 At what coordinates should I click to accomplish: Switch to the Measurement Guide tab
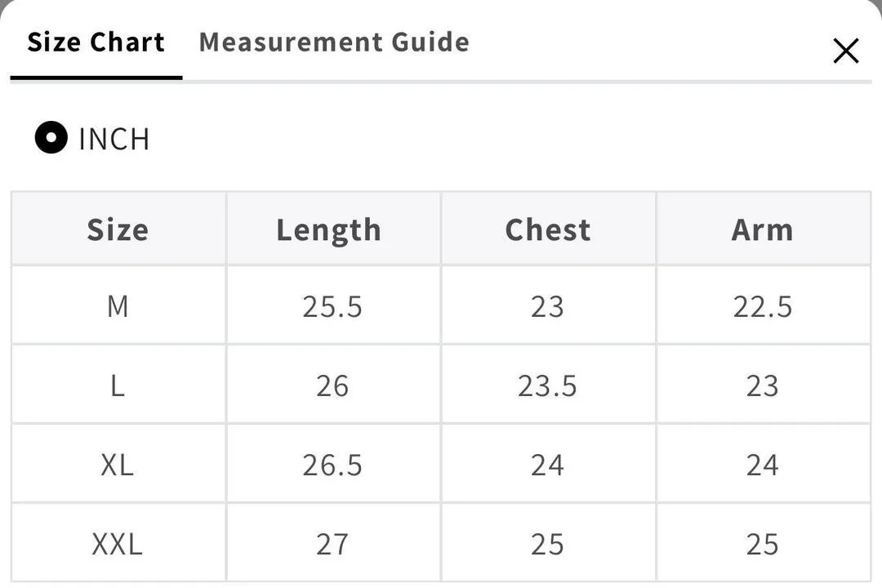click(334, 42)
